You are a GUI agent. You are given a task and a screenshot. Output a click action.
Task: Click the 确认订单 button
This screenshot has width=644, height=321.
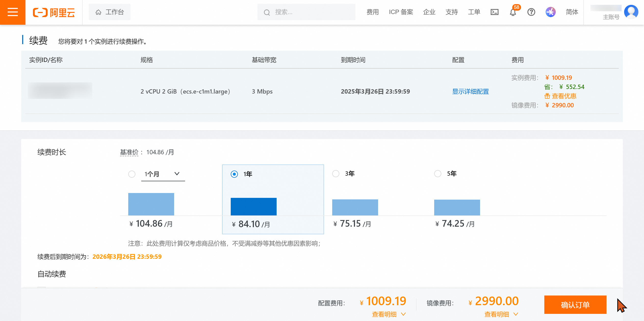(x=575, y=305)
